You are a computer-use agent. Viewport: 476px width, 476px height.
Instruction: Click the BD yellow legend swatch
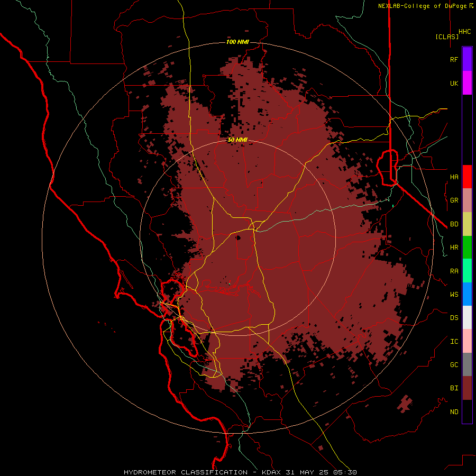point(467,224)
